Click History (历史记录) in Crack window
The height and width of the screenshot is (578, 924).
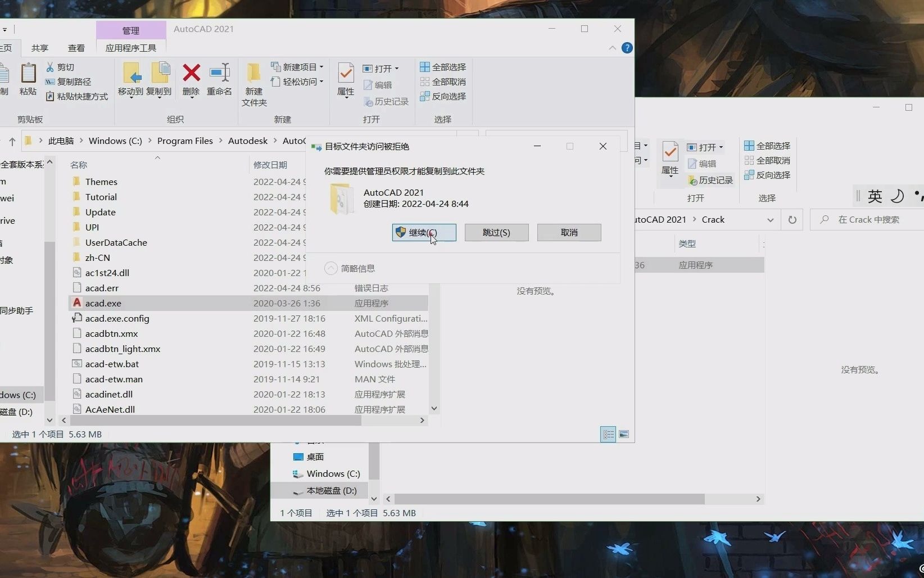710,180
